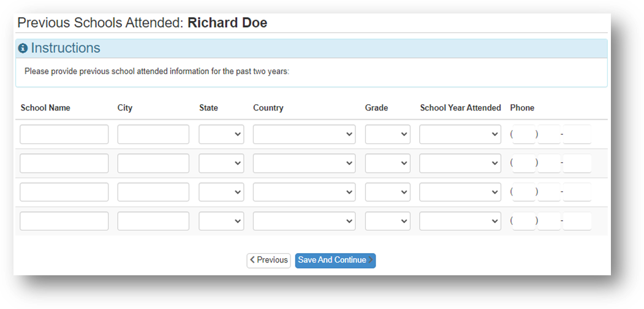
Task: Focus the fourth row School Name field
Action: [x=64, y=221]
